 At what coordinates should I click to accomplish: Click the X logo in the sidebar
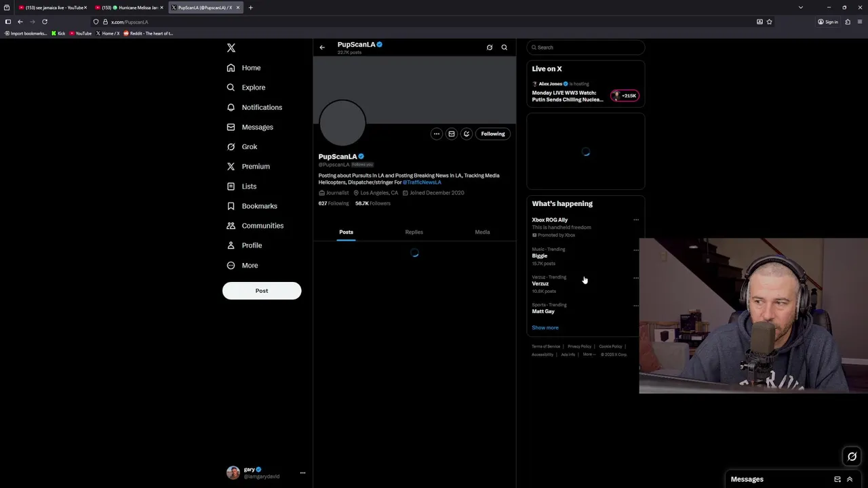click(231, 47)
